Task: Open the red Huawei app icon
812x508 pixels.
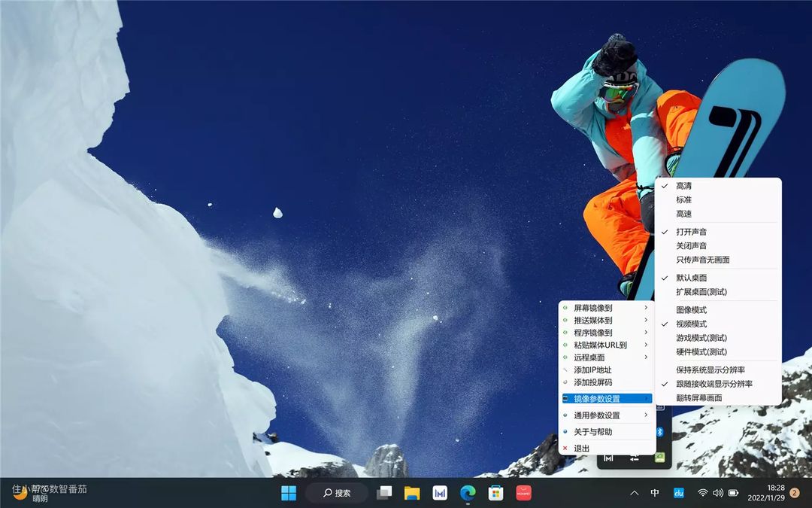Action: click(x=524, y=493)
